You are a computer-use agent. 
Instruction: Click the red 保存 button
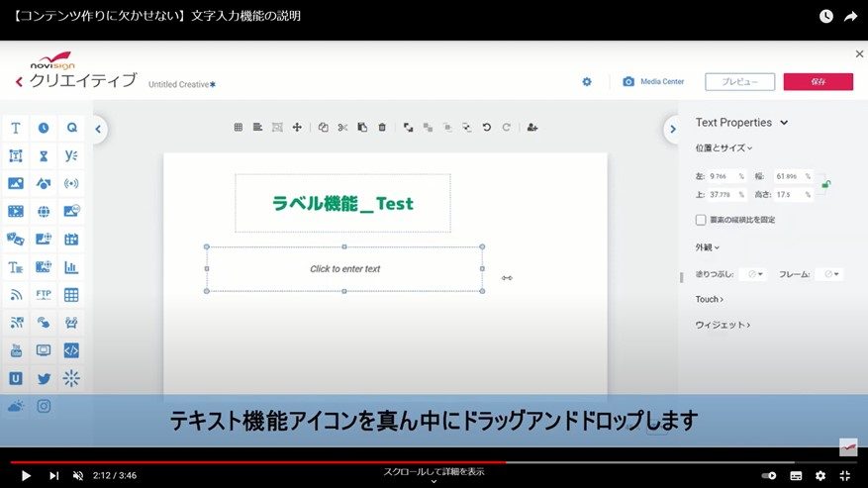819,81
